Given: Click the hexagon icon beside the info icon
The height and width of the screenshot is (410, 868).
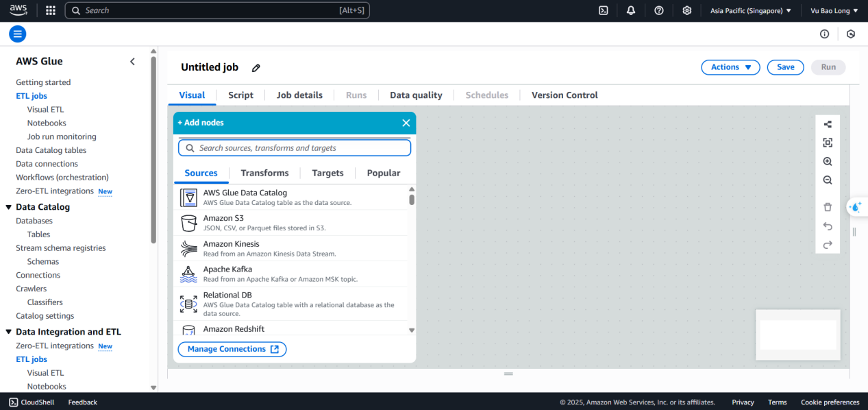Looking at the screenshot, I should coord(851,34).
